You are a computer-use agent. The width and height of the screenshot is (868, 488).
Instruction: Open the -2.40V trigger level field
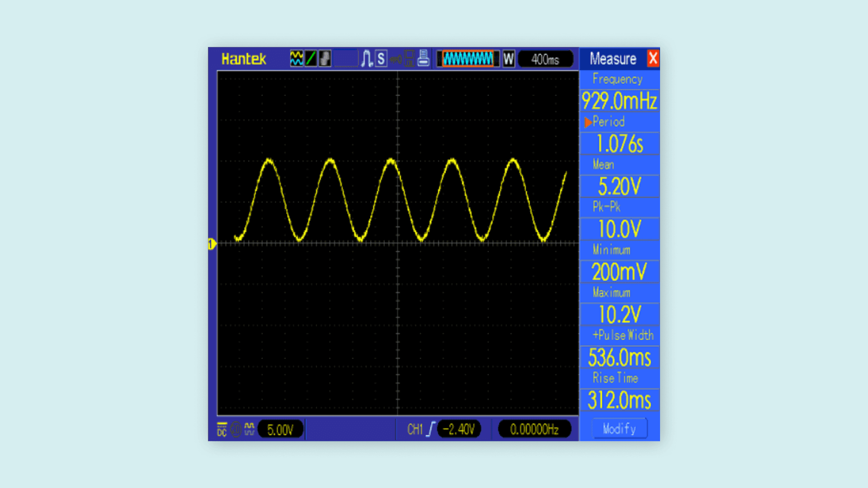(458, 429)
